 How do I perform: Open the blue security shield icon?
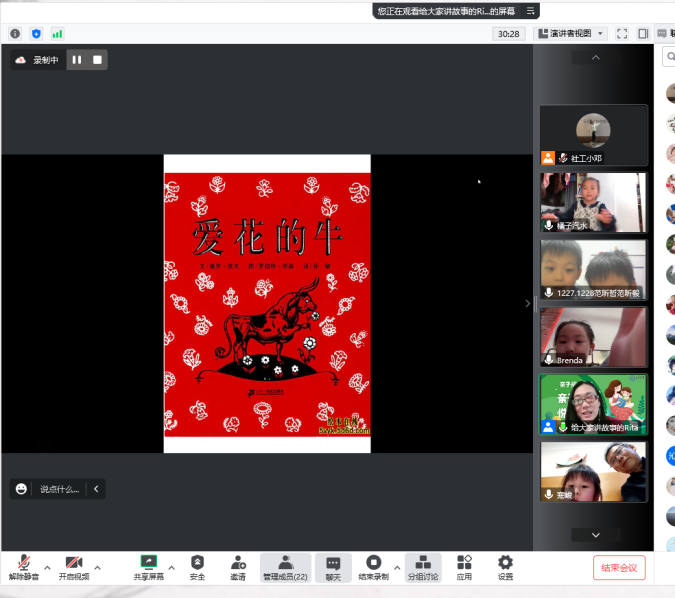pyautogui.click(x=37, y=34)
